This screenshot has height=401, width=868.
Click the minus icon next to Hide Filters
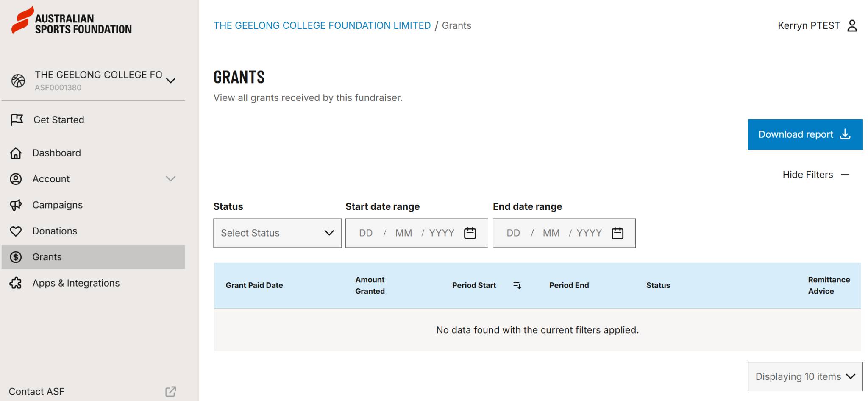pos(845,175)
